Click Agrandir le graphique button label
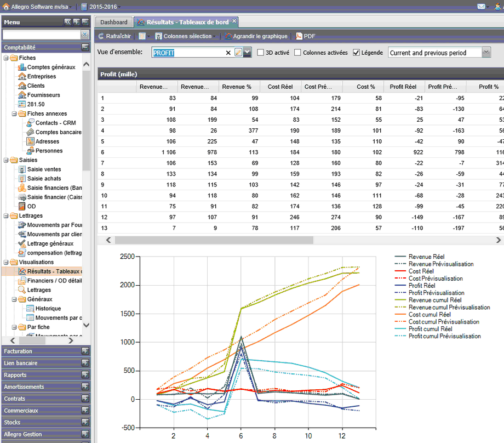This screenshot has height=443, width=504. 260,36
